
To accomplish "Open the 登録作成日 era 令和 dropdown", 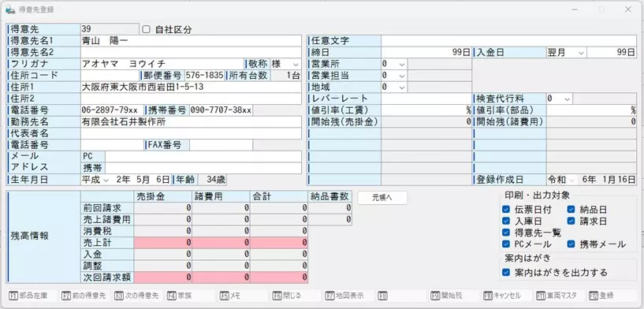I will (x=561, y=180).
